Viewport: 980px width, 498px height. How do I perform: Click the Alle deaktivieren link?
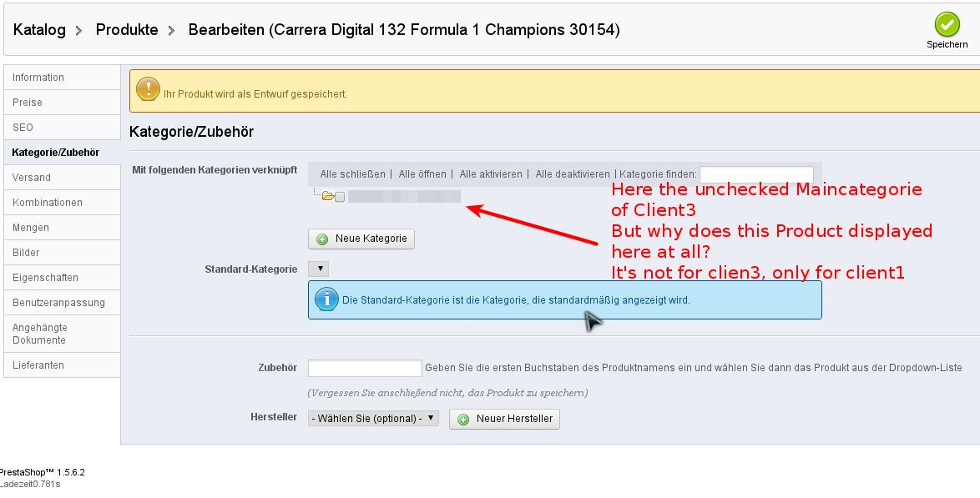[x=573, y=174]
